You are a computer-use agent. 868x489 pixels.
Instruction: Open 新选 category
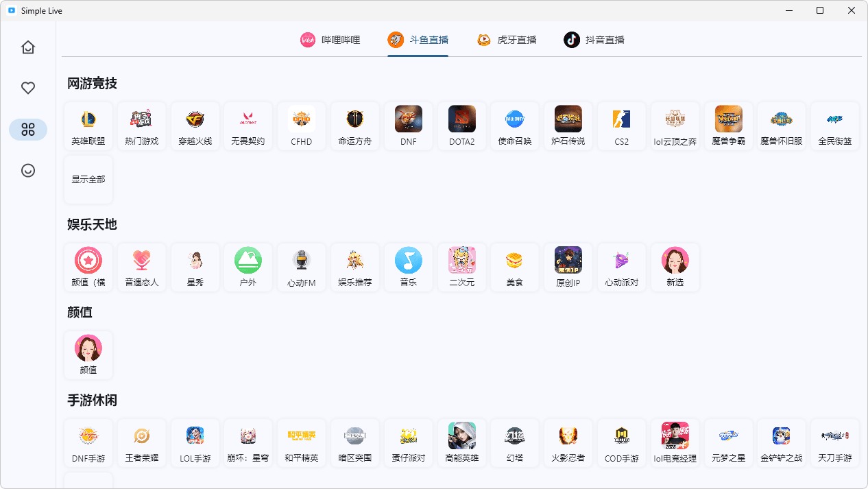pos(675,267)
